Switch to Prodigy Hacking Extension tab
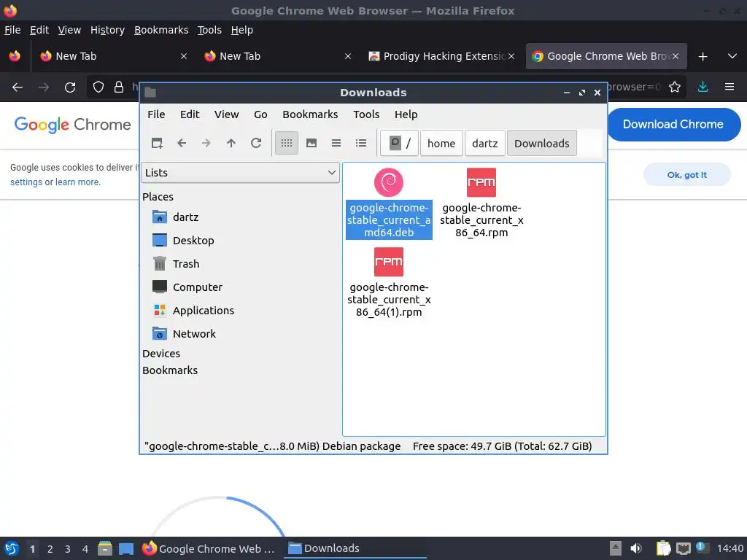Screen dimensions: 747x560 441,56
